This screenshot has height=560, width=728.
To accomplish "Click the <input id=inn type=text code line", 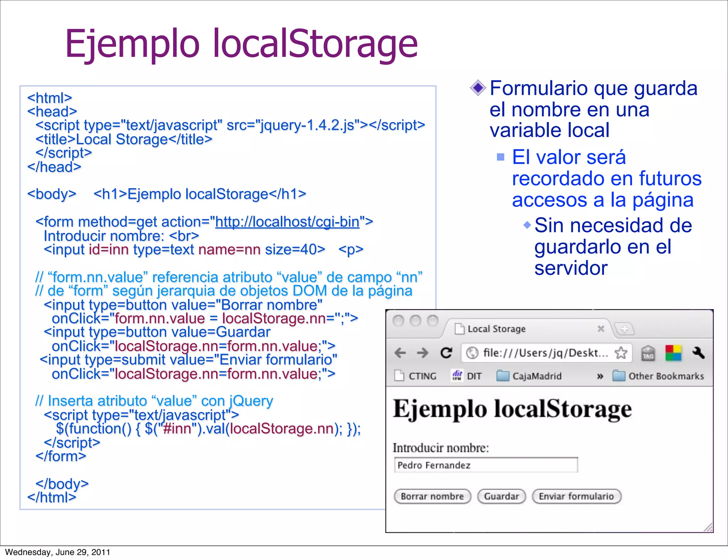I will coord(203,250).
